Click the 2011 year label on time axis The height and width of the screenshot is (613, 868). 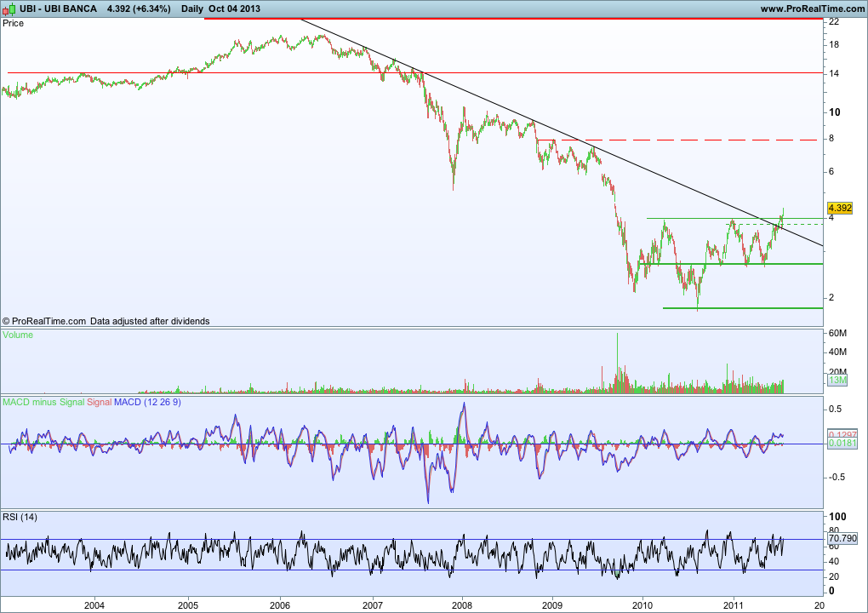point(734,605)
